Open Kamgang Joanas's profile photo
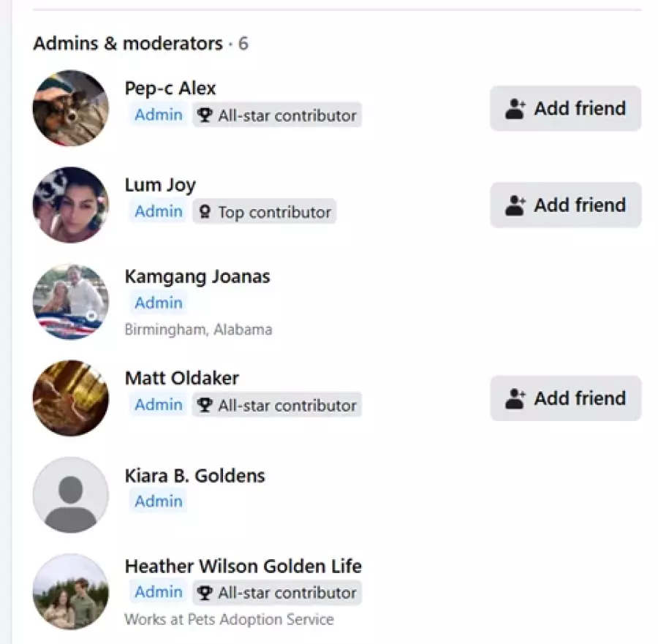 70,302
